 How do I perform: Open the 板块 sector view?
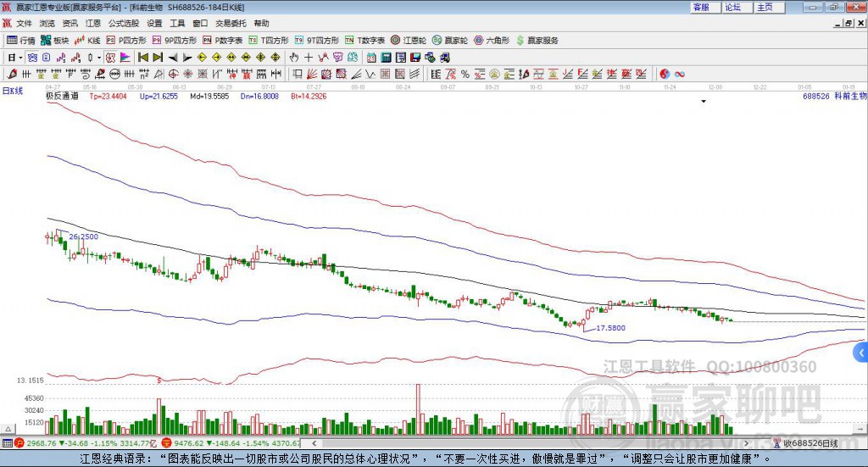tap(54, 41)
